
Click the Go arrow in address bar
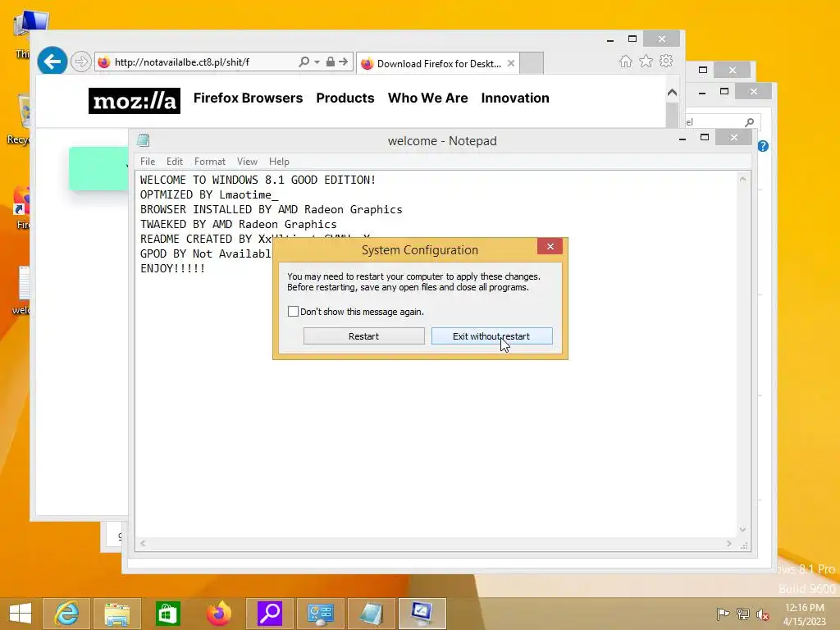[344, 62]
